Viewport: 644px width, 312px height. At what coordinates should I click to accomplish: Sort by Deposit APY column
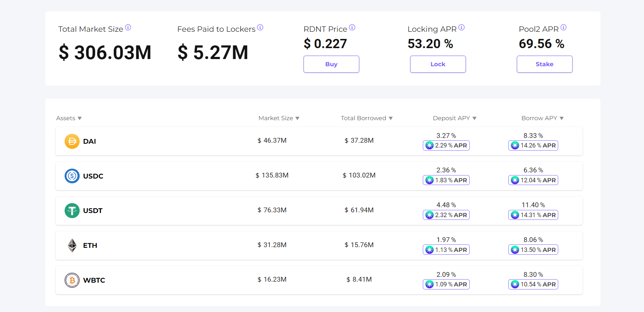click(x=455, y=118)
